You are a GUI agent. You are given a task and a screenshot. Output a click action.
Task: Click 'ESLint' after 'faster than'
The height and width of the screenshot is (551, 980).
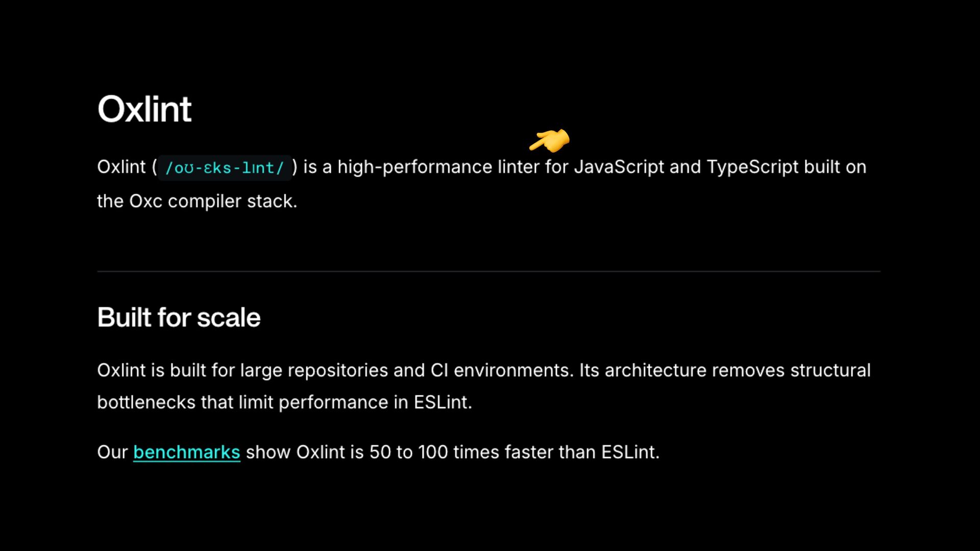[x=629, y=453]
